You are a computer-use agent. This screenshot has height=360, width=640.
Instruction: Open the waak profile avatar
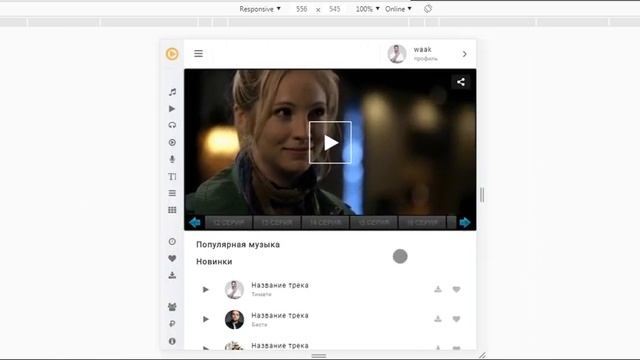(397, 54)
